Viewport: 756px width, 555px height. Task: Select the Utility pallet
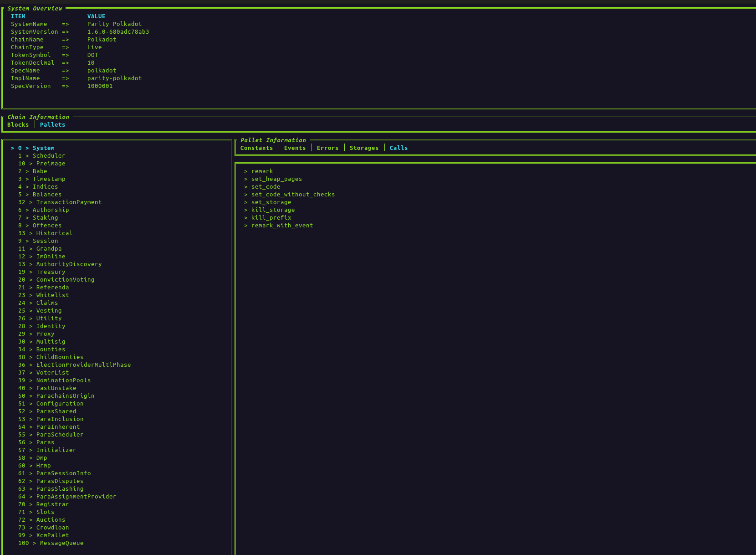[40, 319]
